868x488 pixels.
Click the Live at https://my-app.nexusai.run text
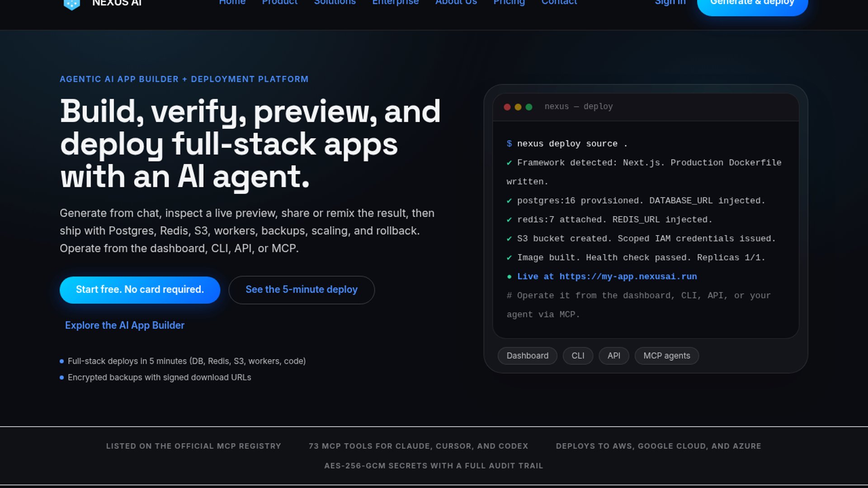(607, 277)
